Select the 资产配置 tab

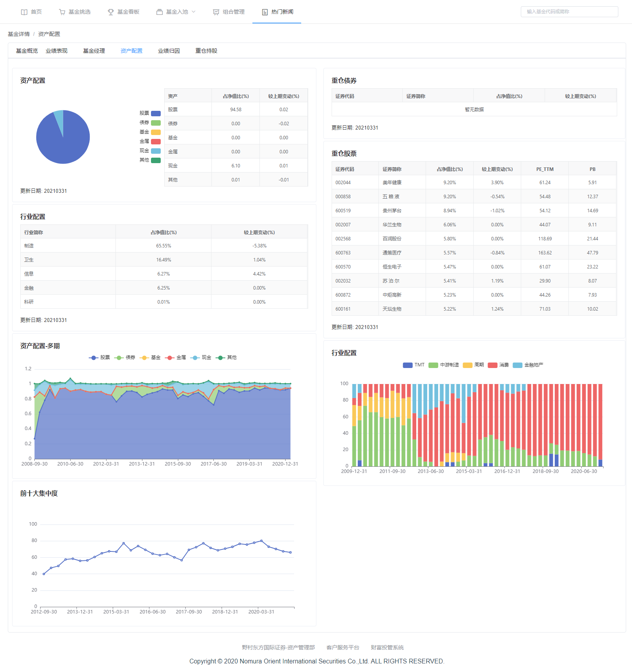point(131,51)
